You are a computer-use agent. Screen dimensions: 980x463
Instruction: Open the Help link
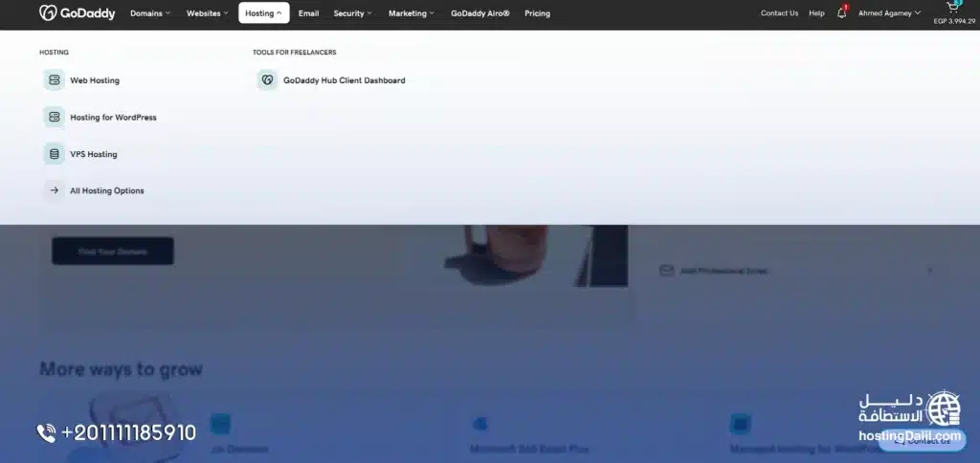coord(816,13)
